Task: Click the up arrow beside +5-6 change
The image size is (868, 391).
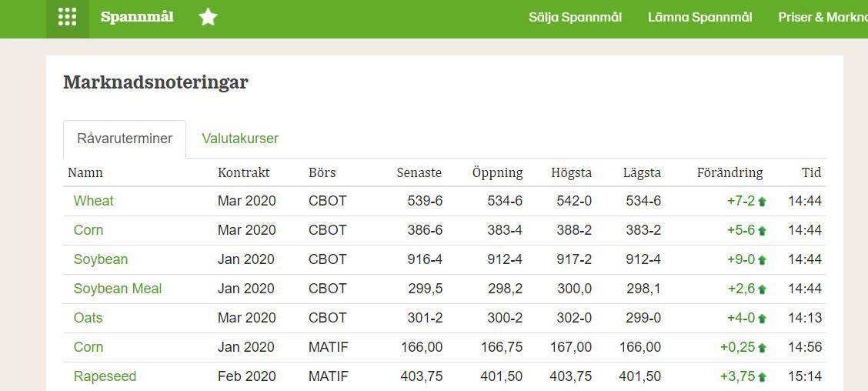Action: 762,231
